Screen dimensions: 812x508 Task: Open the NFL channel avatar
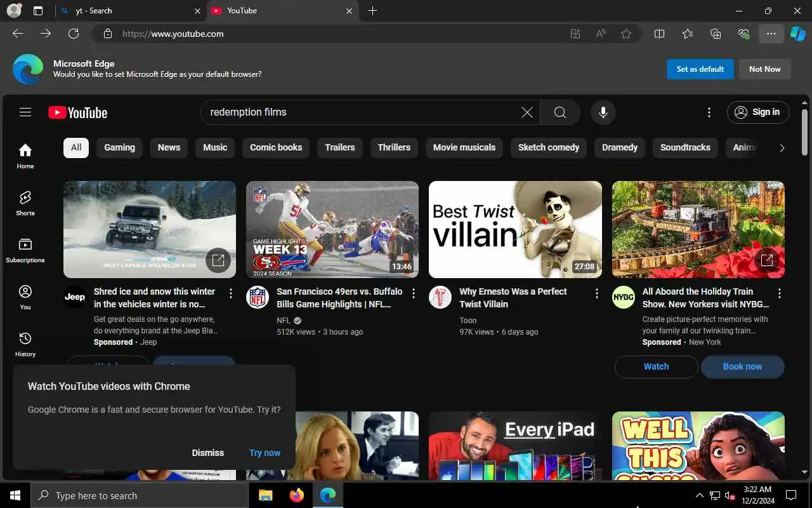click(257, 297)
